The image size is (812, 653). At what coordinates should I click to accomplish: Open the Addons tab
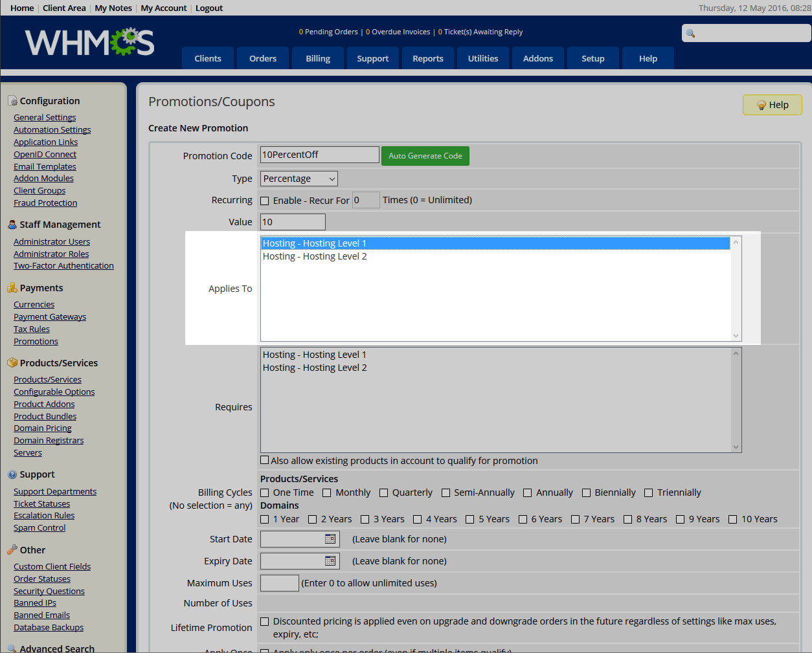point(538,58)
